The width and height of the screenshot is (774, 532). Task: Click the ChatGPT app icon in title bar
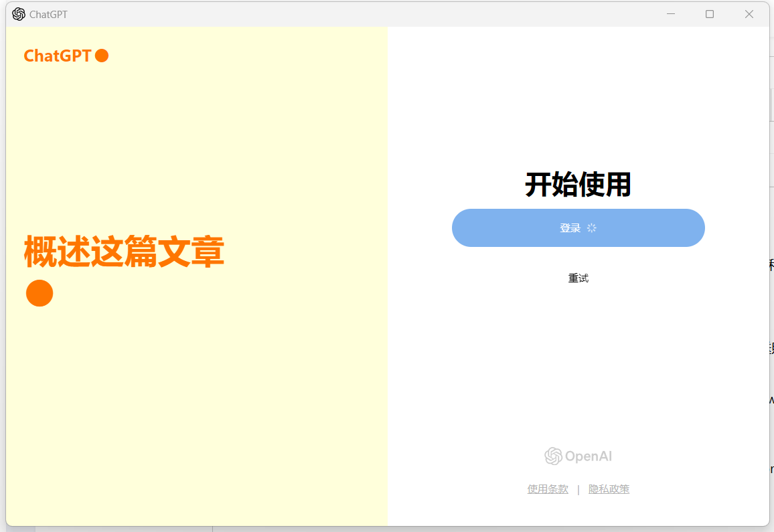(x=18, y=14)
